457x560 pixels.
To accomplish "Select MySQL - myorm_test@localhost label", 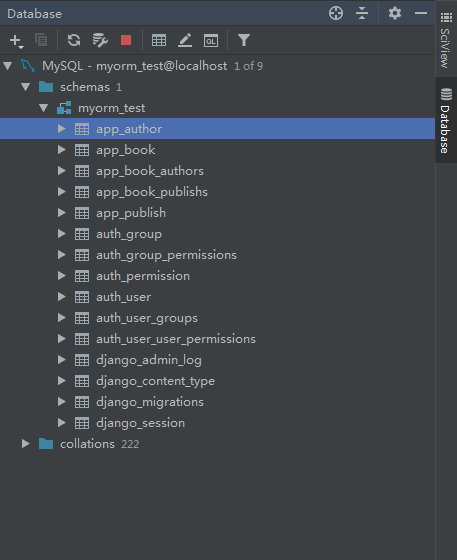I will [135, 66].
